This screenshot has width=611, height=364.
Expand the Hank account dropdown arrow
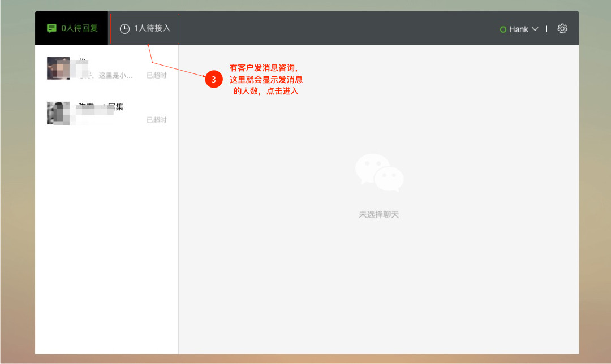535,29
